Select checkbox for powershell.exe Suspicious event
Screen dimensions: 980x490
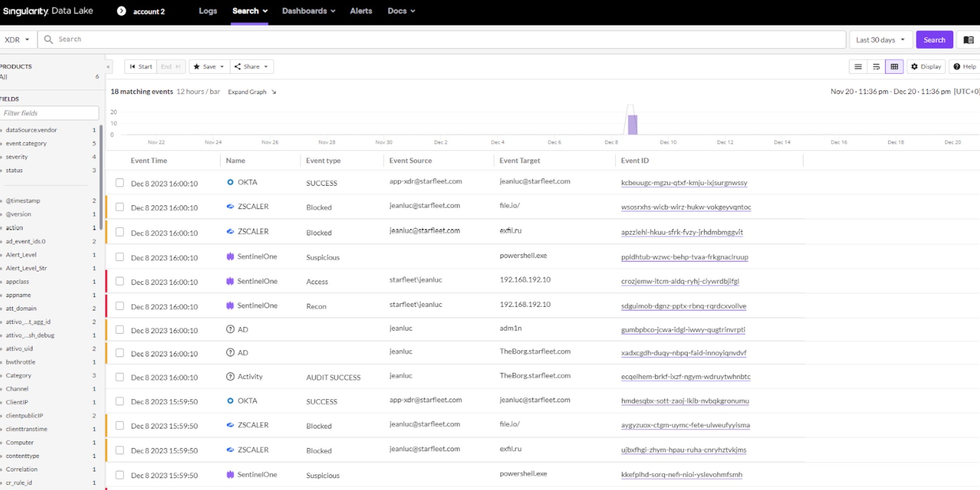click(x=120, y=257)
